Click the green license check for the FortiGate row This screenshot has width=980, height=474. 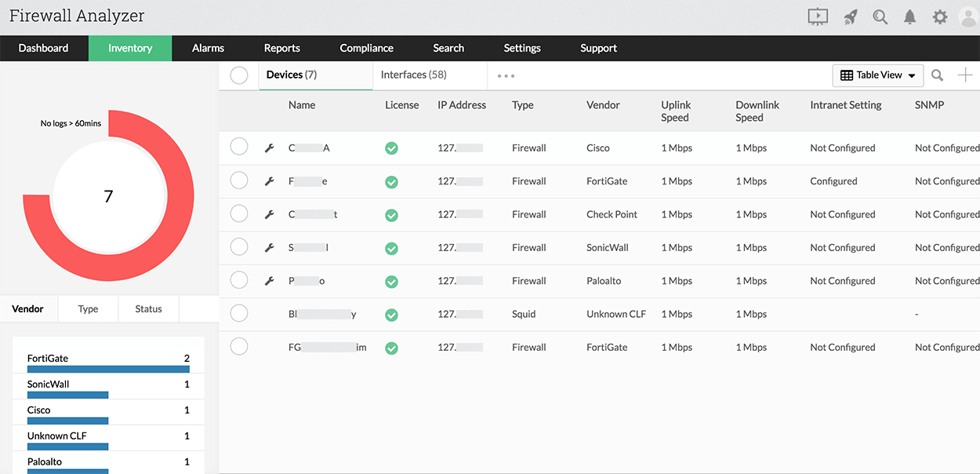tap(391, 181)
